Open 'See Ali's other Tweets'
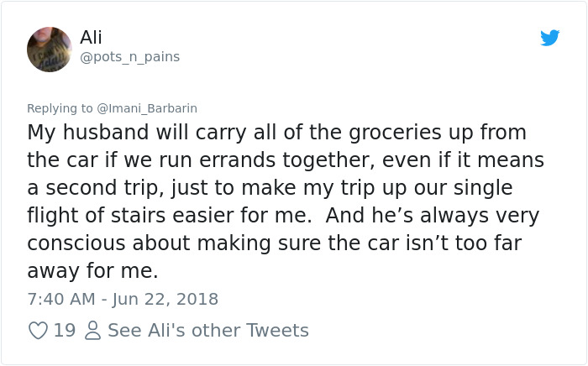The image size is (588, 366). tap(208, 331)
